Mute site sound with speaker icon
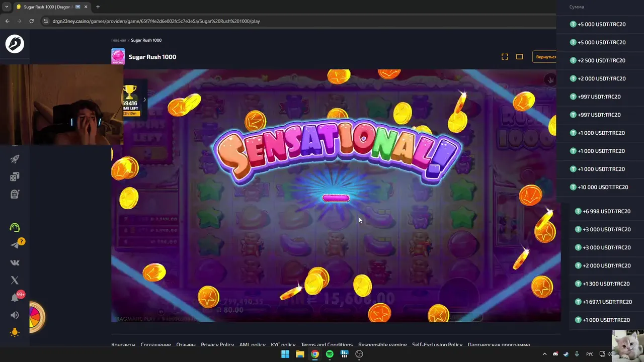The width and height of the screenshot is (644, 362). [x=15, y=315]
